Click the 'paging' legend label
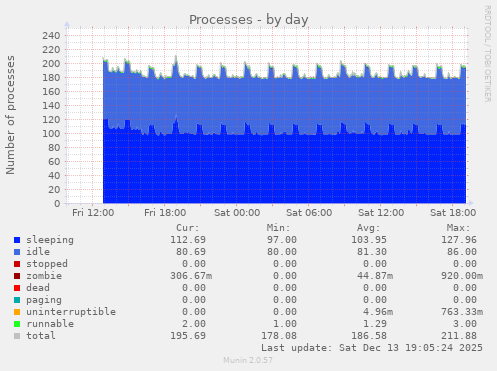This screenshot has width=497, height=371. coord(44,300)
